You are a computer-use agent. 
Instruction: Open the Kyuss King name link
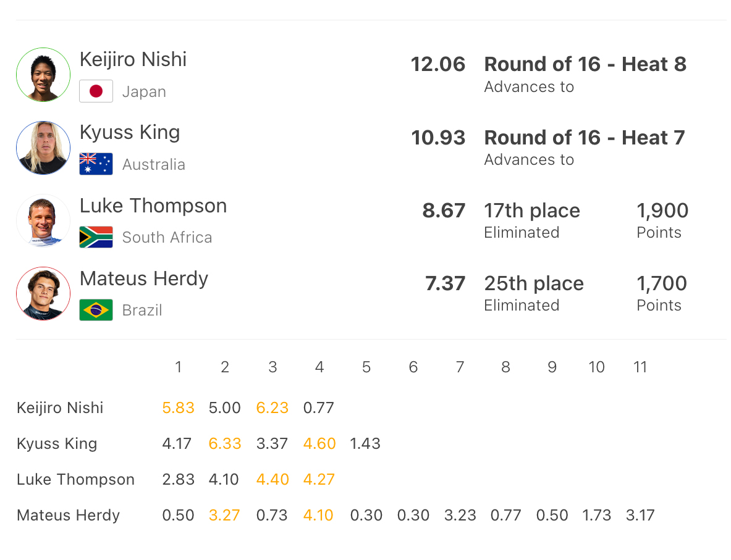[130, 132]
